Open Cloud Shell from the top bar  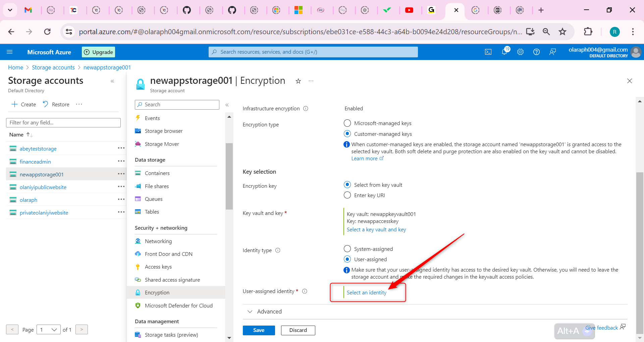pyautogui.click(x=488, y=52)
